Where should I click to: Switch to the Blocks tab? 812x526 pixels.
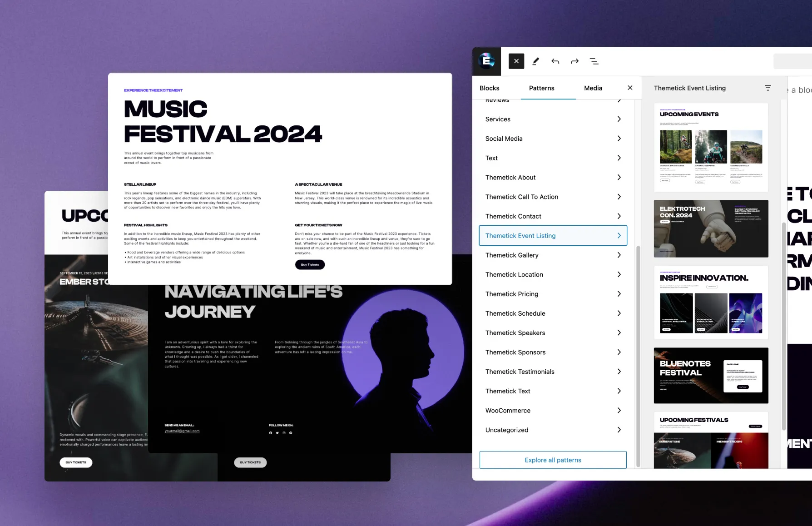[489, 88]
